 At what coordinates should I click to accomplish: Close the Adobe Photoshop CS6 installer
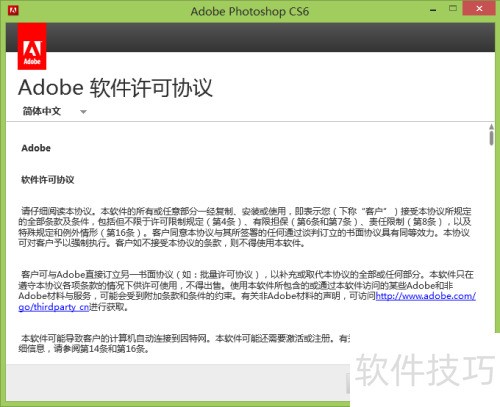pyautogui.click(x=479, y=9)
